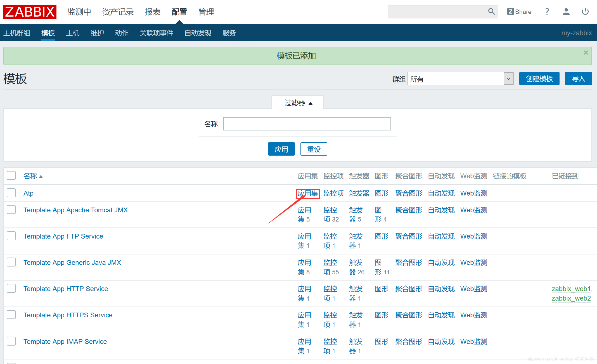Focus the 名称 filter input field
The width and height of the screenshot is (597, 364).
click(x=307, y=124)
